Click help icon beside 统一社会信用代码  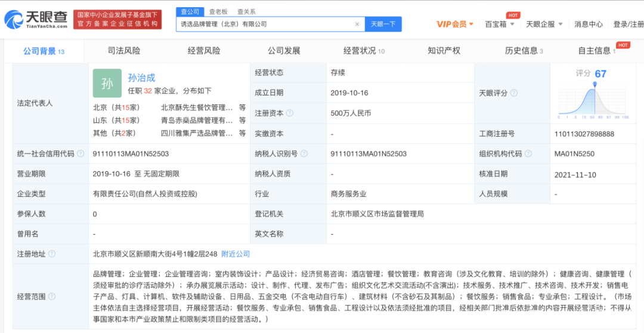click(79, 154)
